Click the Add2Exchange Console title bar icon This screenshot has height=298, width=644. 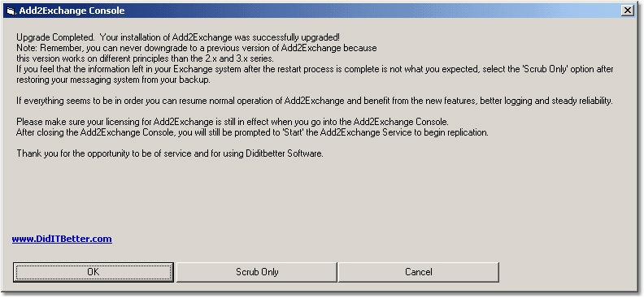click(x=11, y=11)
